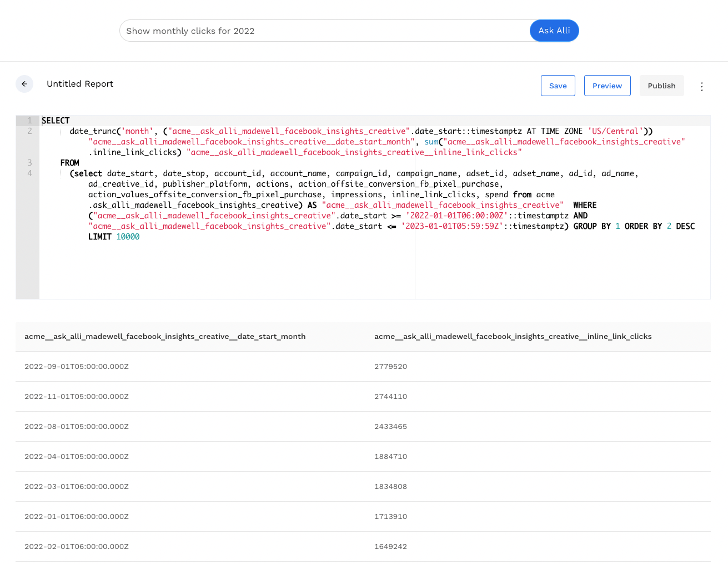
Task: Select the 1649242 clicks value cell
Action: pos(390,547)
